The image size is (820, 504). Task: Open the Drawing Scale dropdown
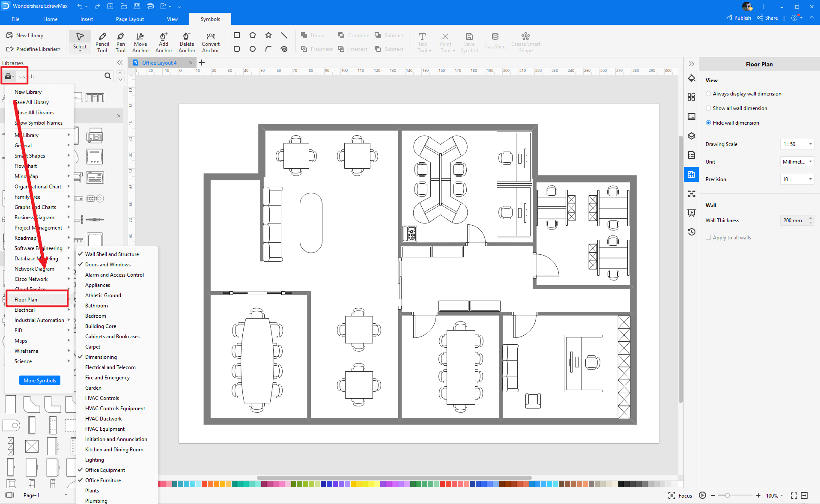click(797, 144)
